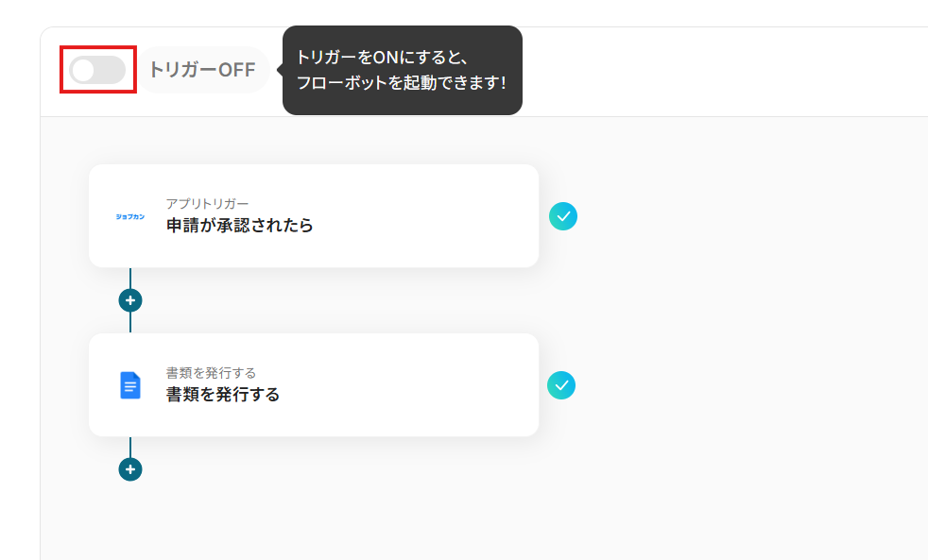Toggle the trigger switch to ON
Viewport: 928px width, 560px height.
click(97, 70)
